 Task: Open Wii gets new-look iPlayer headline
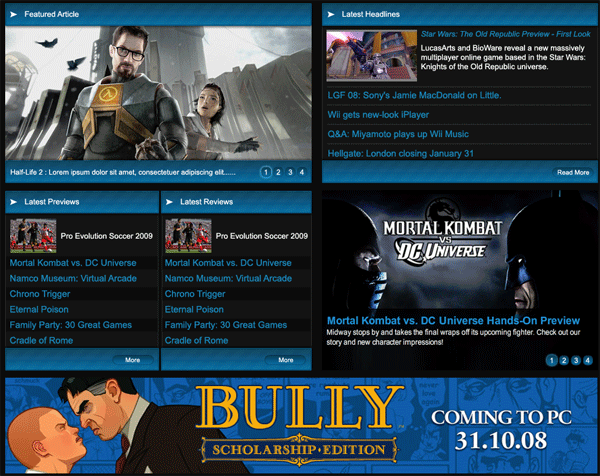click(x=378, y=115)
